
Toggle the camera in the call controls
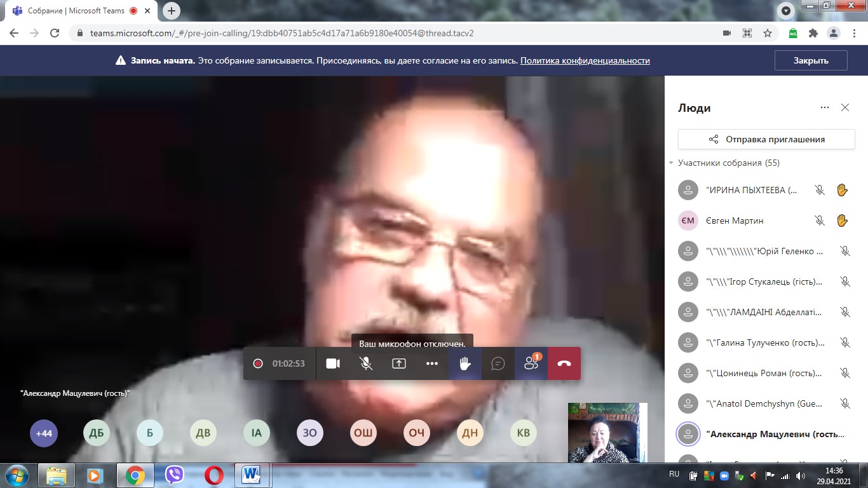coord(333,363)
